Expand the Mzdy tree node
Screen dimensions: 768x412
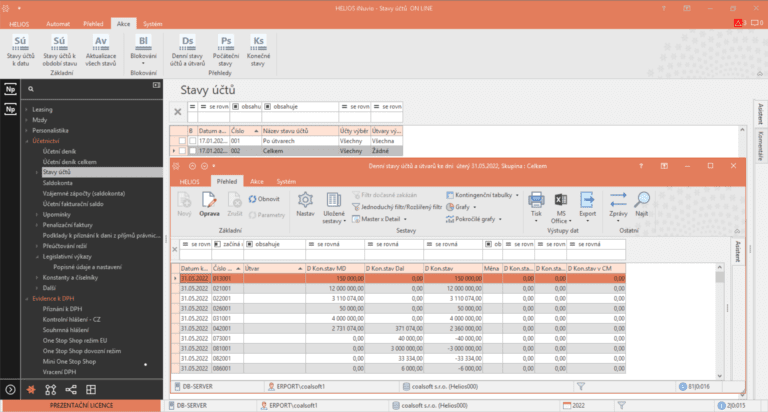click(x=26, y=120)
